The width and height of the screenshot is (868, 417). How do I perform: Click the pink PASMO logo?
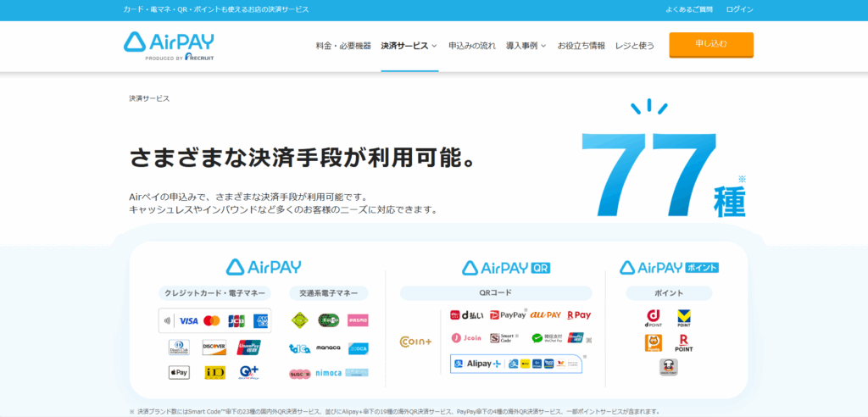(358, 320)
